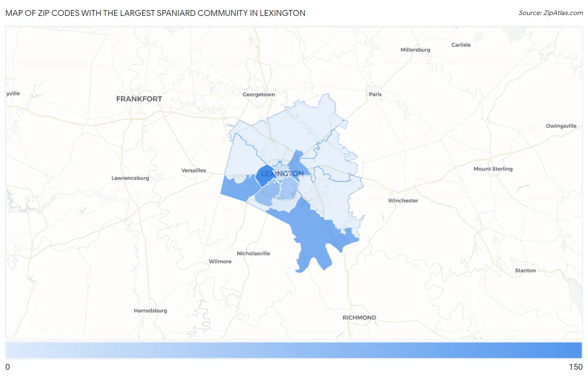588x376 pixels.
Task: Click the Stanton label
Action: point(525,270)
